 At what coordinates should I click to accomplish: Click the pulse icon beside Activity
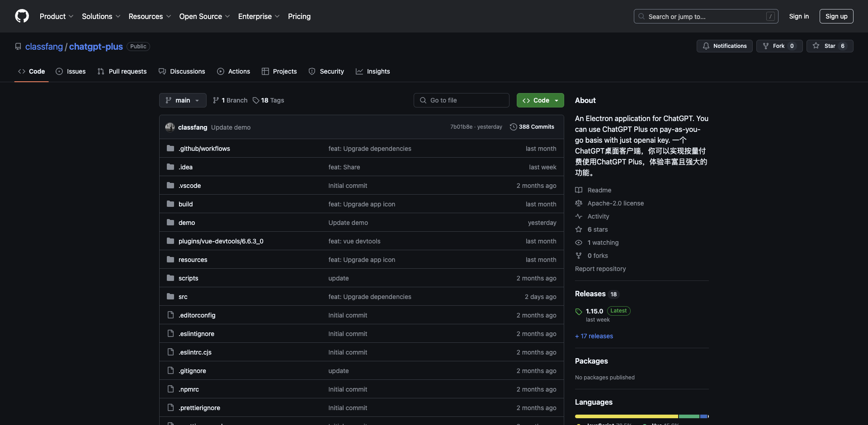(x=579, y=216)
